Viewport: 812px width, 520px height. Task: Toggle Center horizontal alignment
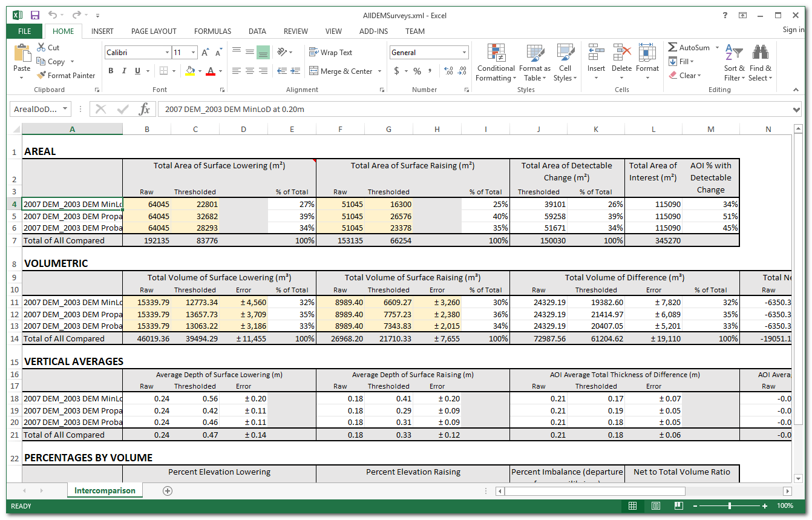click(249, 71)
